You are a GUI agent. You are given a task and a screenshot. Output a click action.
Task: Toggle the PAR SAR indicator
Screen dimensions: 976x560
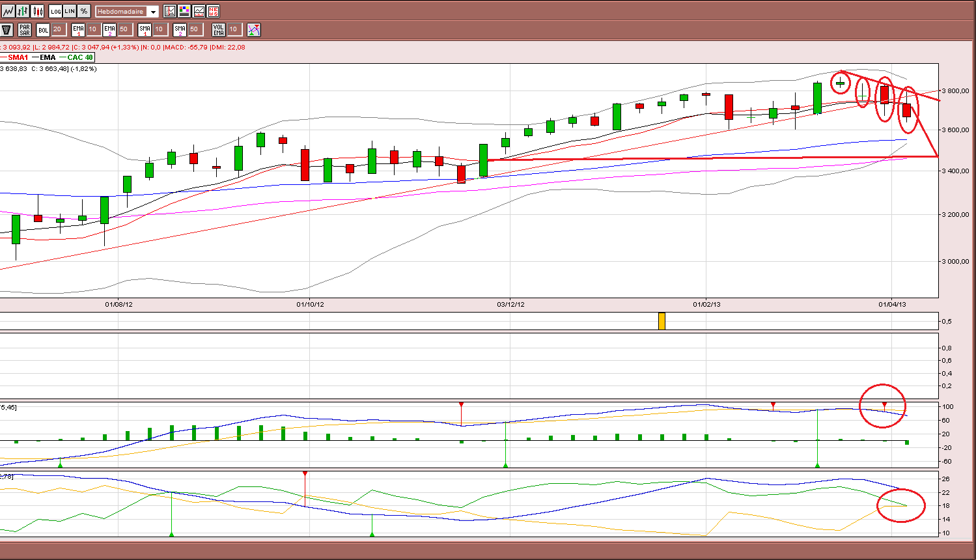tap(25, 29)
